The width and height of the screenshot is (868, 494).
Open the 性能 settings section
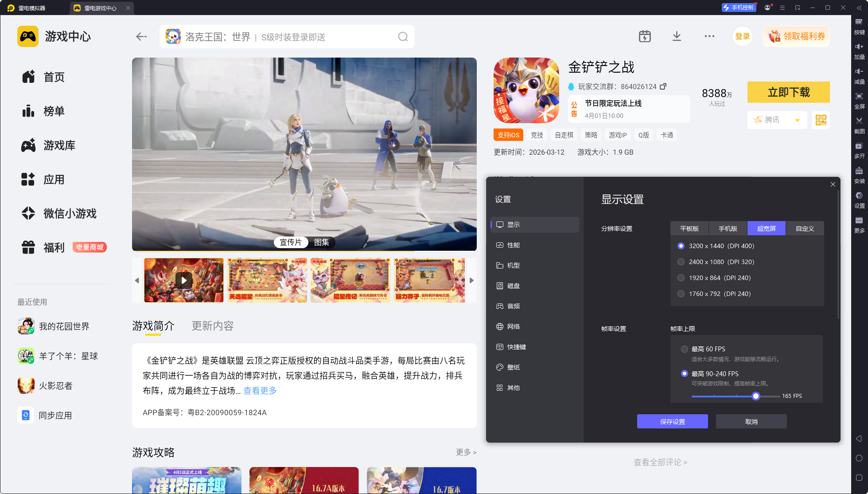[x=514, y=245]
